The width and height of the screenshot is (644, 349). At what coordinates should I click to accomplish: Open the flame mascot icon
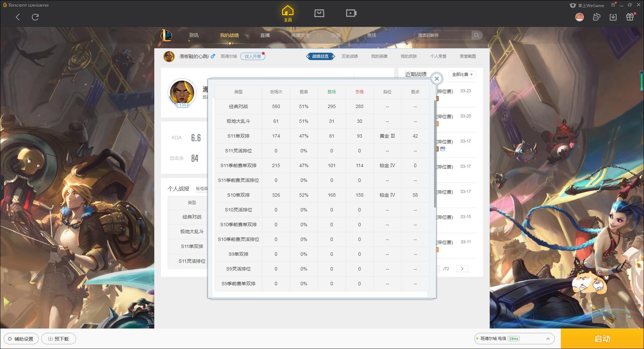596,17
